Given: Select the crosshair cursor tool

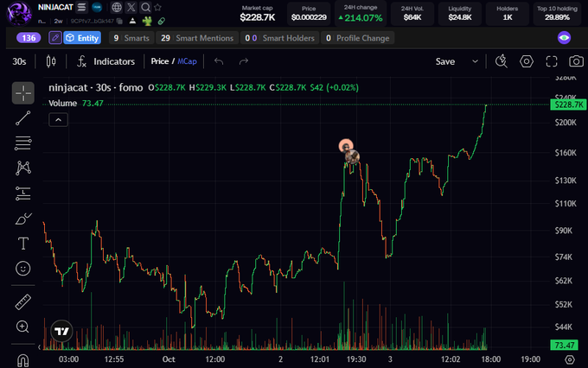Looking at the screenshot, I should coord(22,92).
